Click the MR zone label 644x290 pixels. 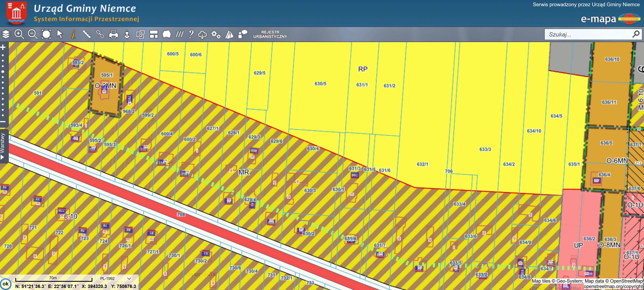tap(244, 172)
